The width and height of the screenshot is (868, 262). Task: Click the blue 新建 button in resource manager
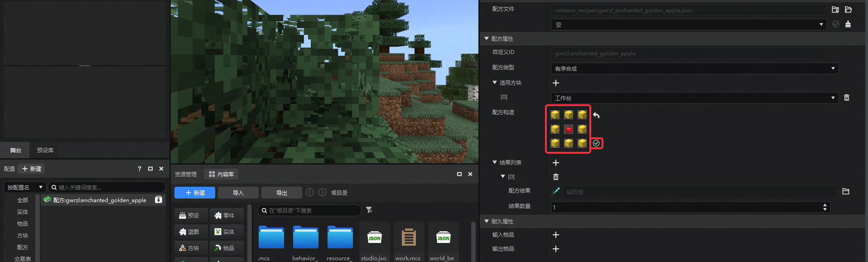point(194,193)
